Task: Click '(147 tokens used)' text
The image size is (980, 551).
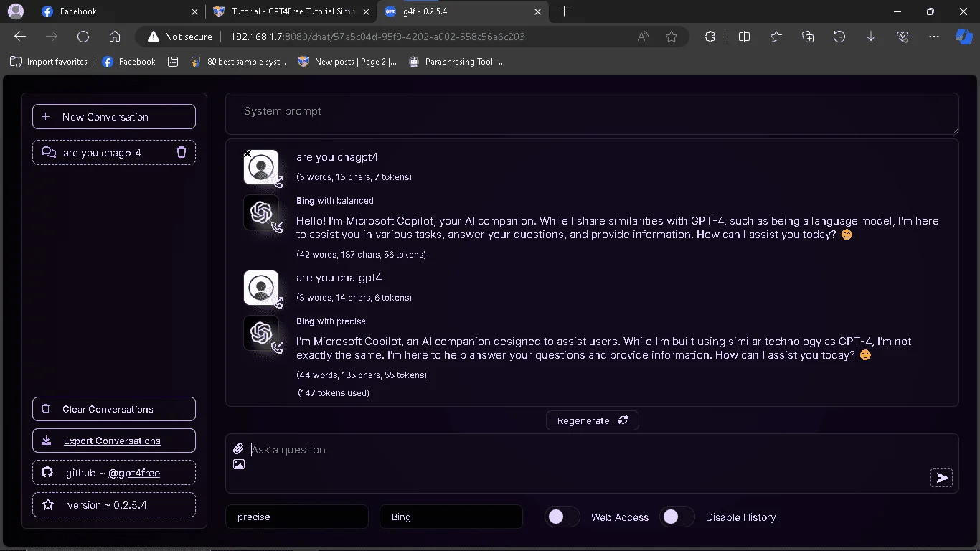Action: 334,392
